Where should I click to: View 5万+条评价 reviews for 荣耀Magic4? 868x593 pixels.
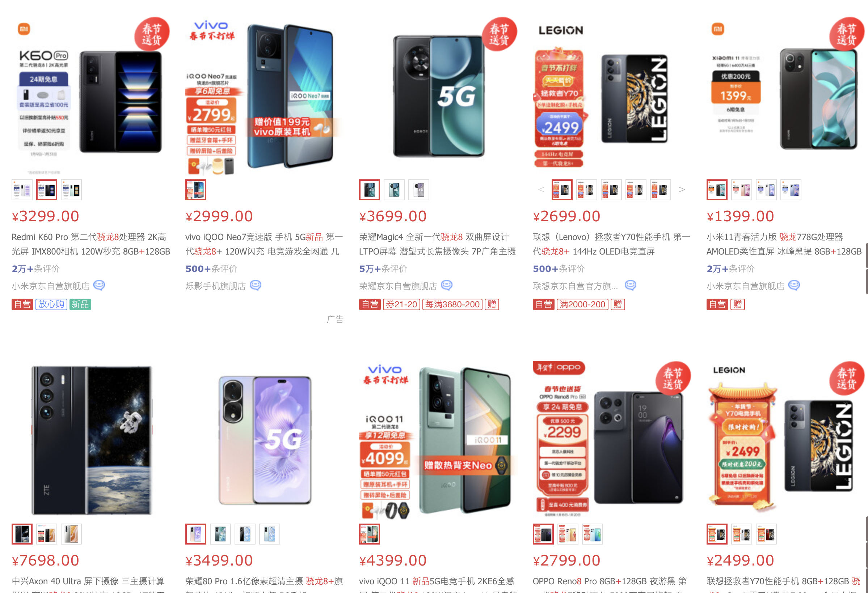click(383, 269)
